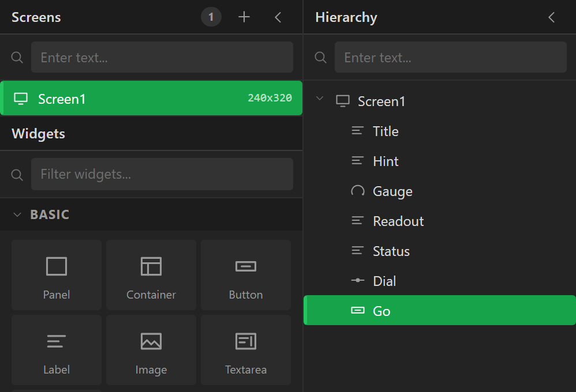Click the screens count badge showing 1
This screenshot has width=576, height=392.
[x=211, y=17]
